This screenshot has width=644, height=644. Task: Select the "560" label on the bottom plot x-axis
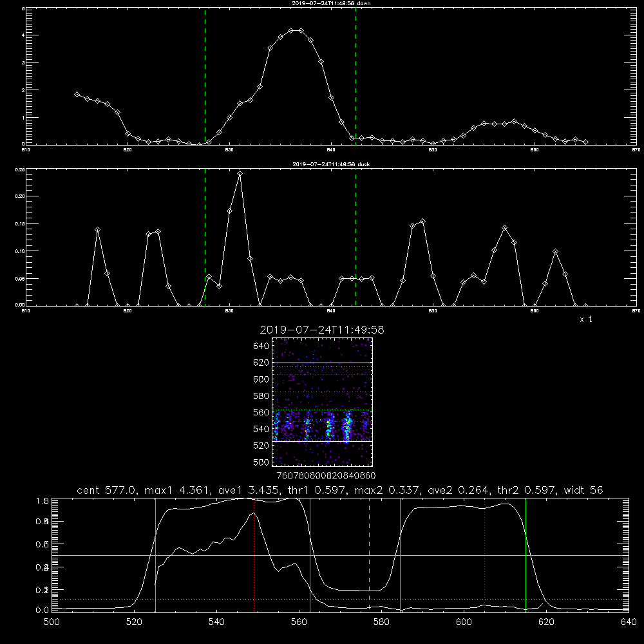pyautogui.click(x=299, y=622)
